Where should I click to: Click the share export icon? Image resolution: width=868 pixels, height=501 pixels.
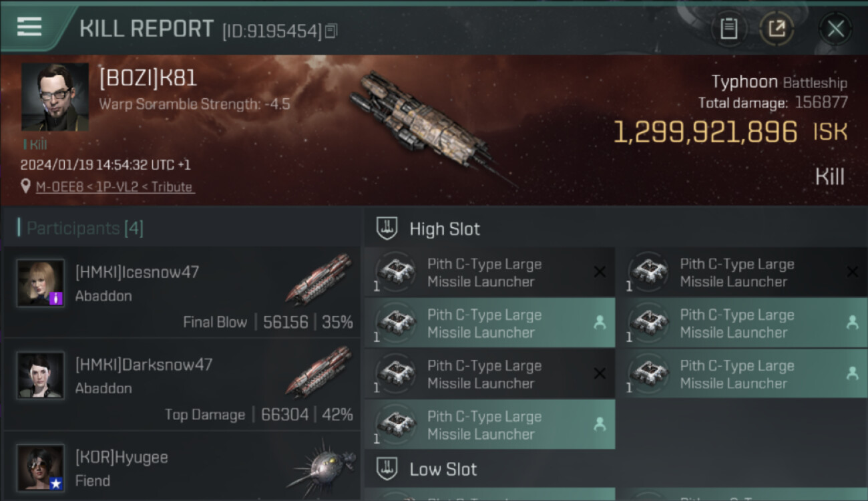click(777, 29)
